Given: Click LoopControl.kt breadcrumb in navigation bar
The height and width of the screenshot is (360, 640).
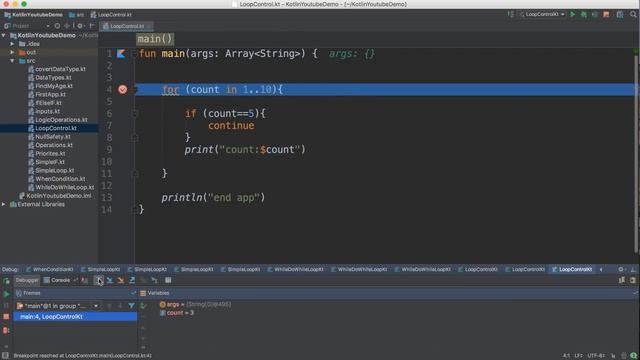Looking at the screenshot, I should [x=111, y=15].
